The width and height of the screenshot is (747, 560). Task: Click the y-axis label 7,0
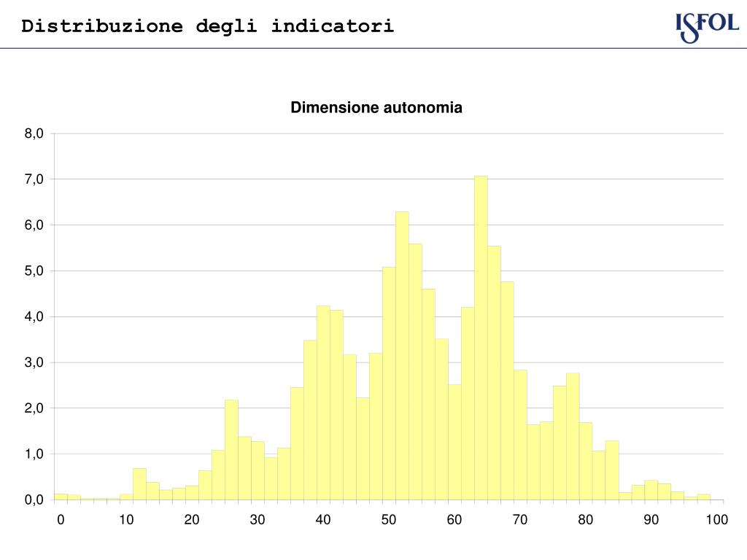(34, 179)
